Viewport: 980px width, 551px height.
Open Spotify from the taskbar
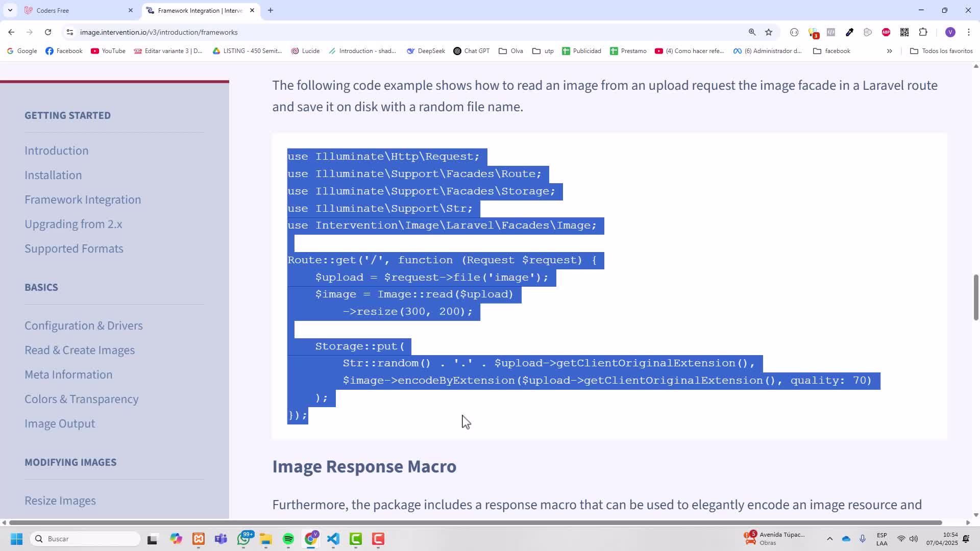pos(288,539)
